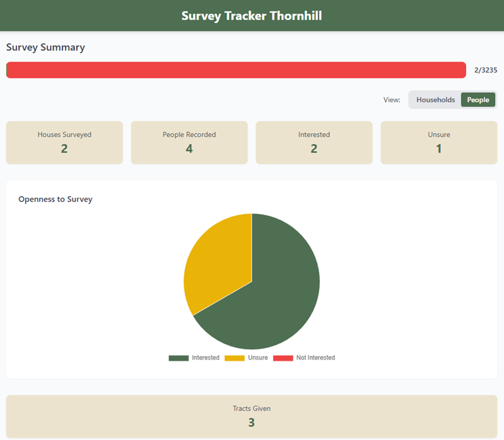Click the Unsure legend text label

coord(258,358)
